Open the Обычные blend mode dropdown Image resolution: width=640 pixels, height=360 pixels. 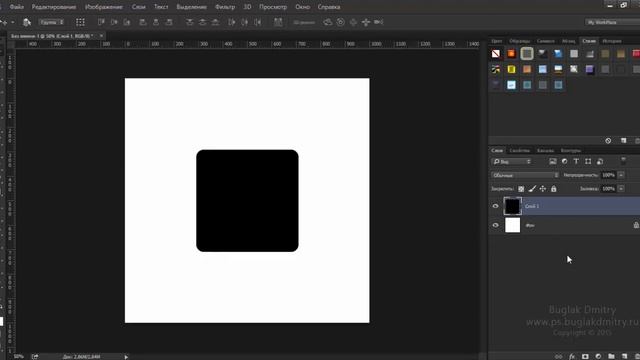click(x=525, y=175)
